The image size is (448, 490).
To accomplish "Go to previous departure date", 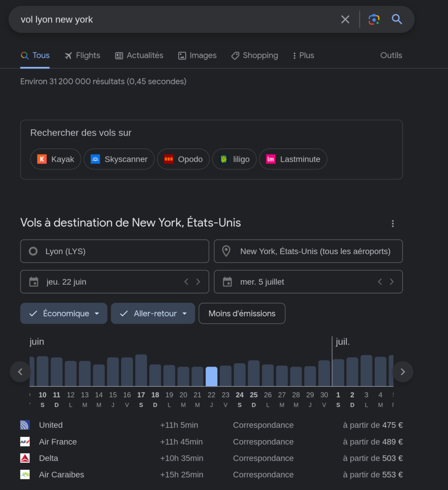I will [186, 282].
